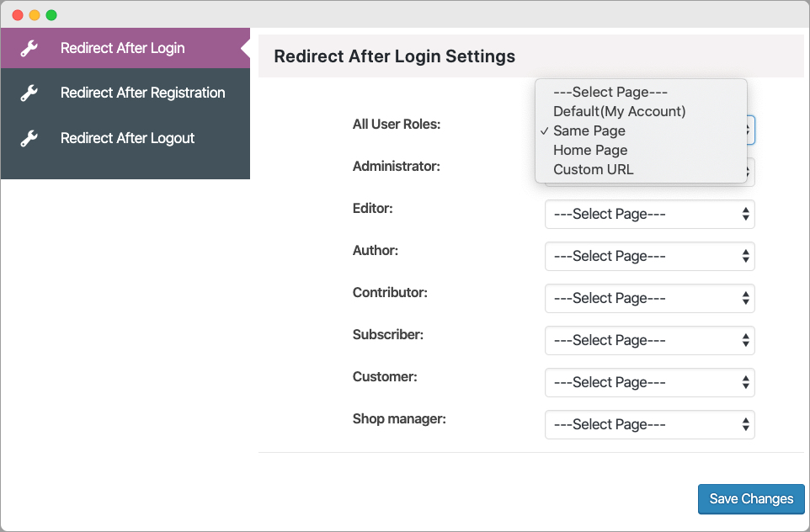Click the green macOS fullscreen button
Viewport: 810px width, 532px height.
(51, 15)
